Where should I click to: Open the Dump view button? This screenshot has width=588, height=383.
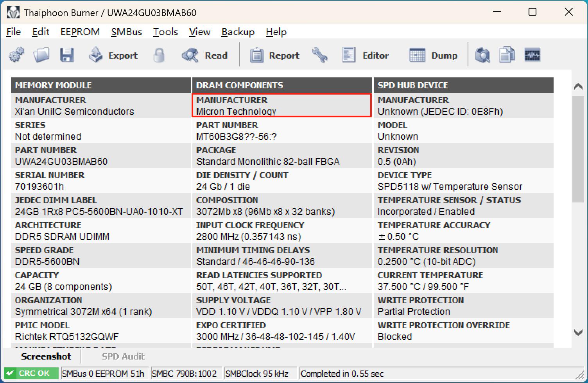coord(433,55)
